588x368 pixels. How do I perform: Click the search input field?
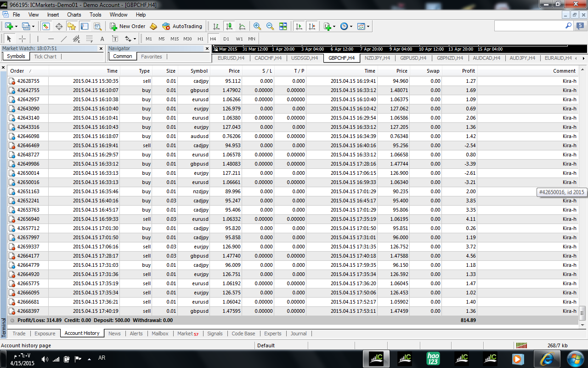529,26
